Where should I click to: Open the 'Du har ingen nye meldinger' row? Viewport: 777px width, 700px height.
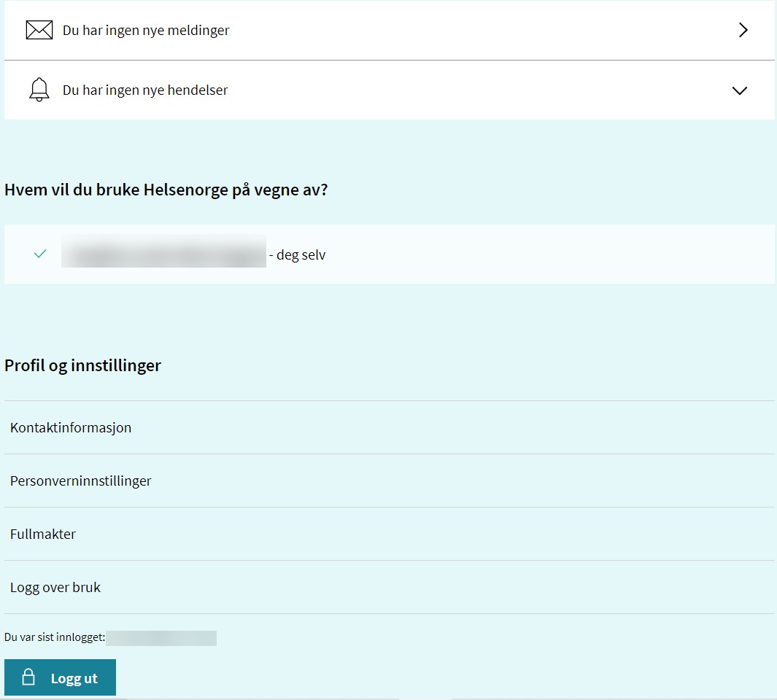tap(146, 31)
